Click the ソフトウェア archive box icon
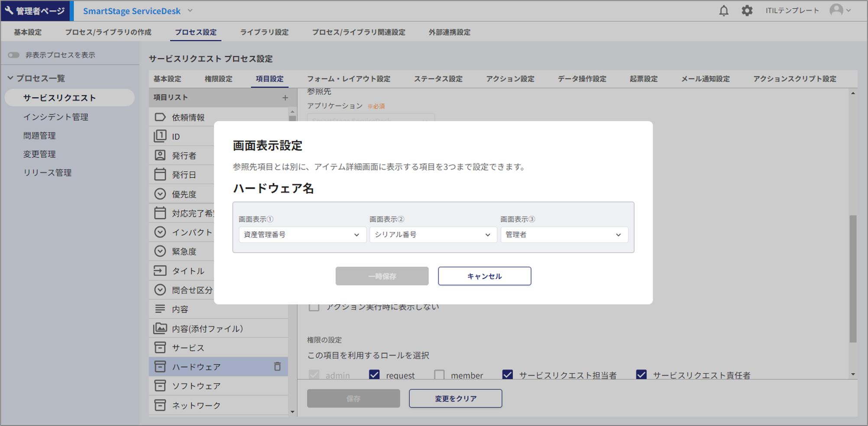 tap(160, 386)
